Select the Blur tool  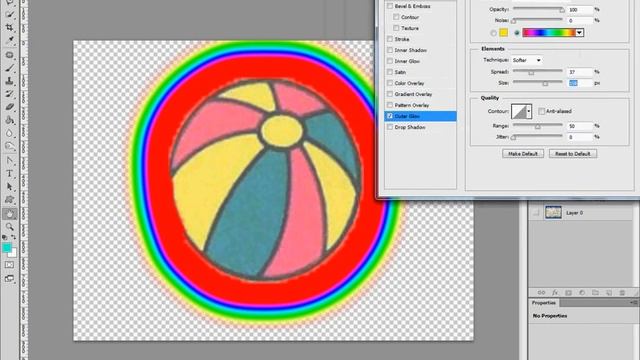coord(10,133)
